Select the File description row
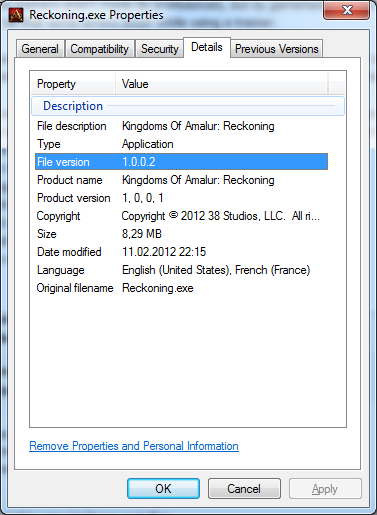Image resolution: width=377 pixels, height=515 pixels. click(x=181, y=126)
